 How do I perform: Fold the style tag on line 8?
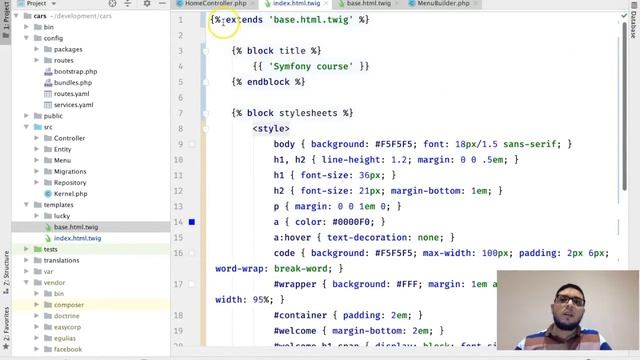tap(205, 129)
